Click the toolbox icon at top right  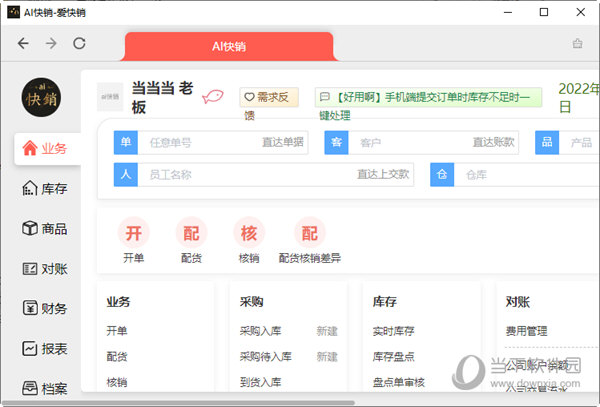click(x=577, y=44)
